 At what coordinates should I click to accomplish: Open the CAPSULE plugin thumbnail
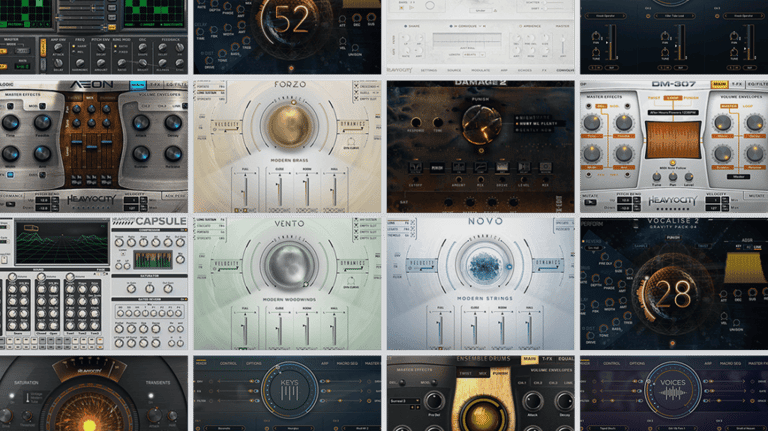[x=94, y=284]
